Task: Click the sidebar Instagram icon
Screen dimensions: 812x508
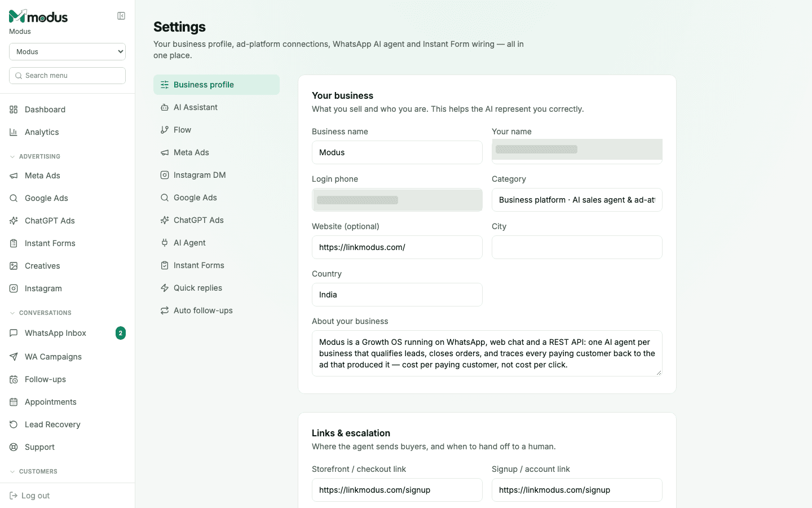Action: click(14, 288)
